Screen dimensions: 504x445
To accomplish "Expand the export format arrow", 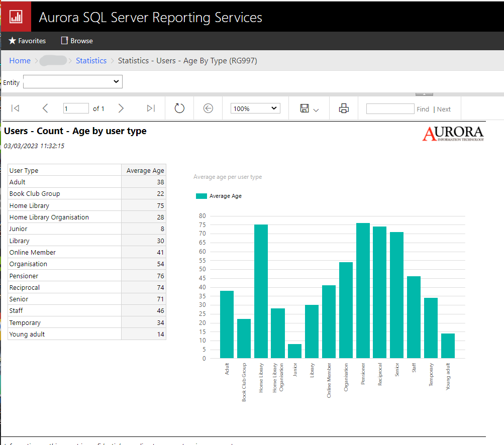I will point(316,110).
